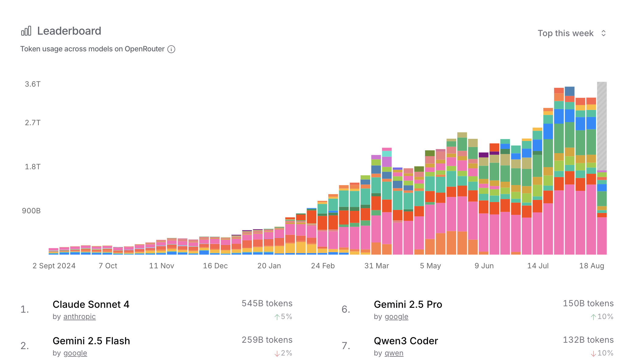Viewport: 620px width, 364px height.
Task: Click the tallest bar with blue-gray top segment
Action: point(569,91)
